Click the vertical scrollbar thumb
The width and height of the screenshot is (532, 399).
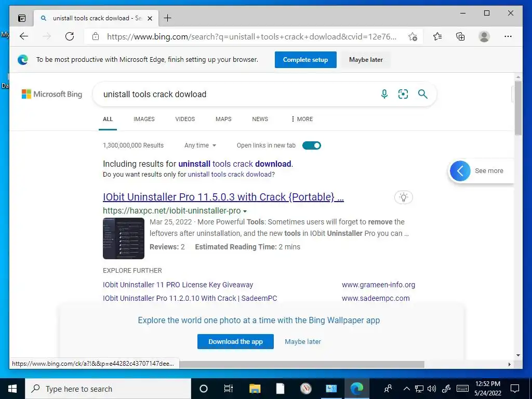tap(518, 108)
